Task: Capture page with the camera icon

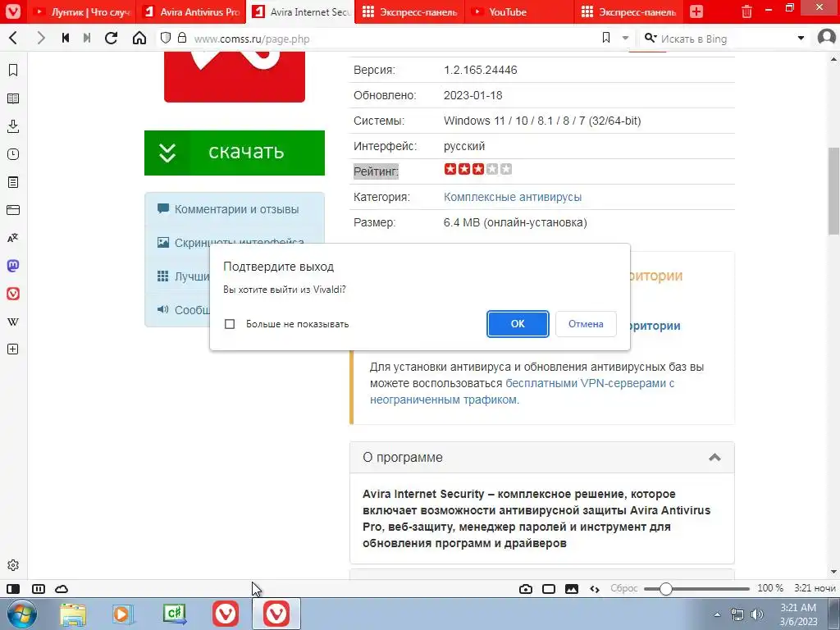Action: pos(526,589)
